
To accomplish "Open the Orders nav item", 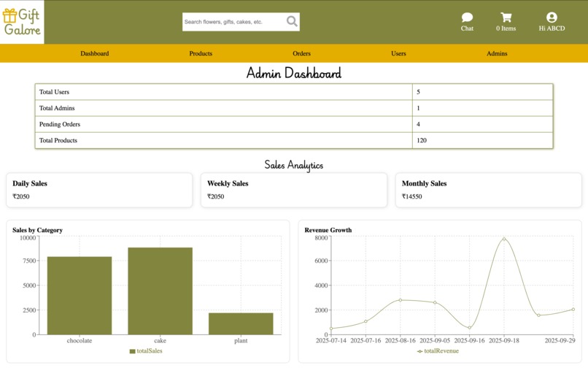I will tap(301, 53).
